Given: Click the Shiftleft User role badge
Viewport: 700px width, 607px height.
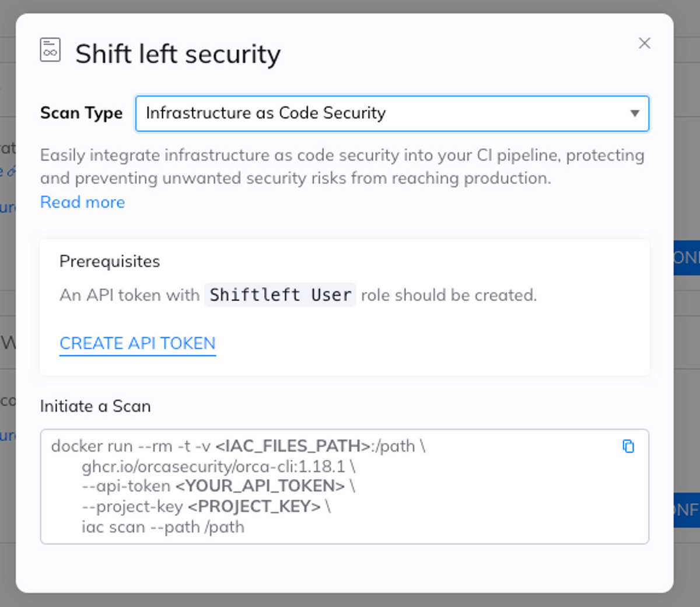Looking at the screenshot, I should (x=279, y=295).
